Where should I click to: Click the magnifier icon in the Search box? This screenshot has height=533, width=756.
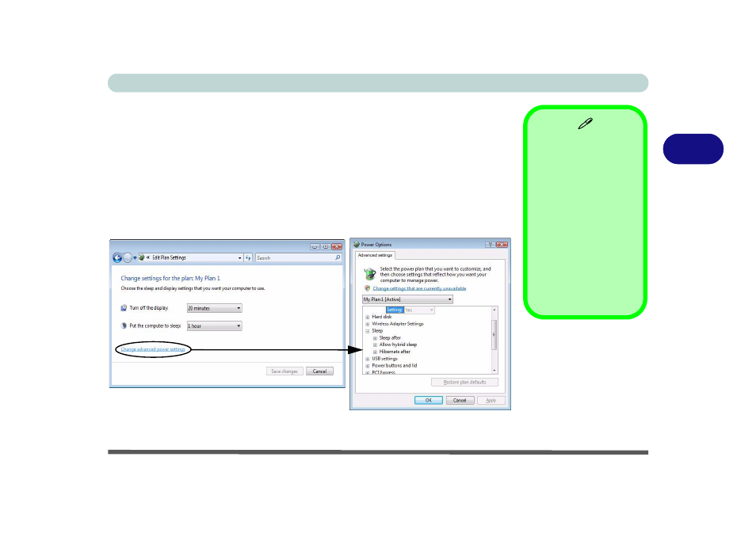click(338, 257)
